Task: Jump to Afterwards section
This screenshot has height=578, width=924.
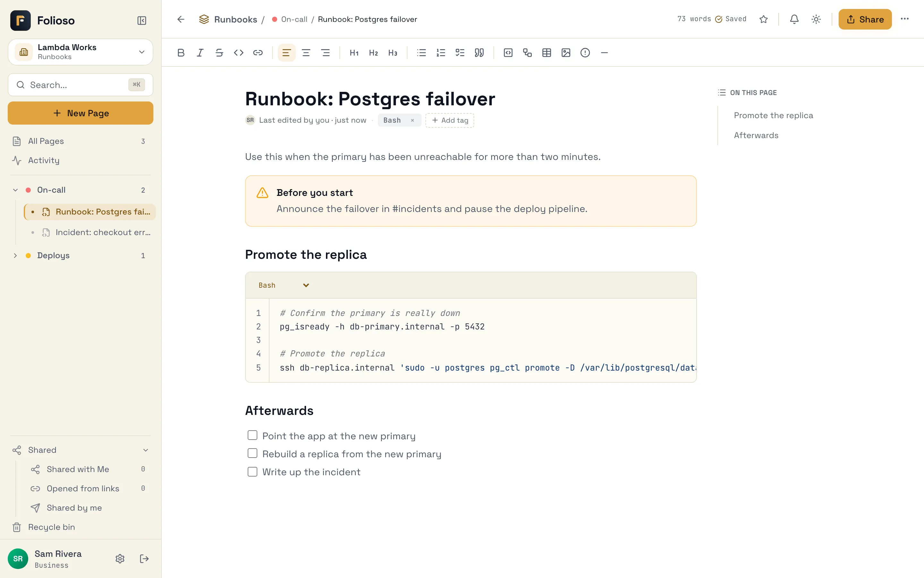Action: point(756,135)
